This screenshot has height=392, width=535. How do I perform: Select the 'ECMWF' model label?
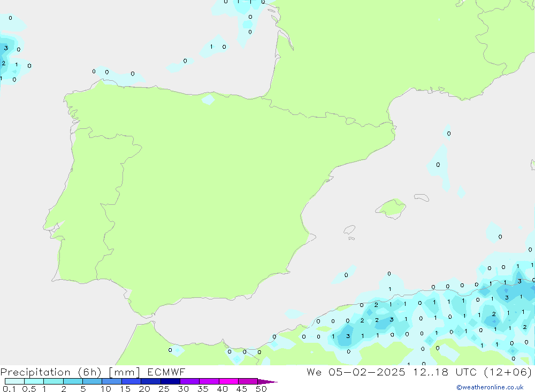point(166,372)
